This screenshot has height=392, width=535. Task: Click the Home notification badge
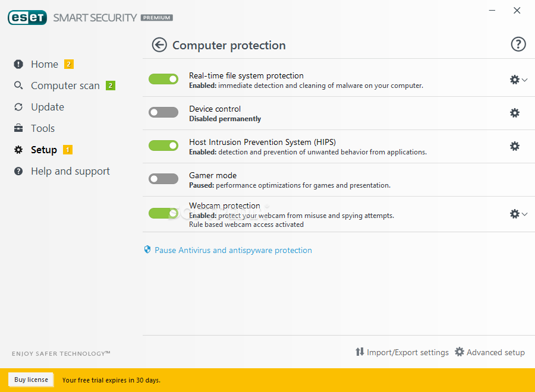click(69, 64)
